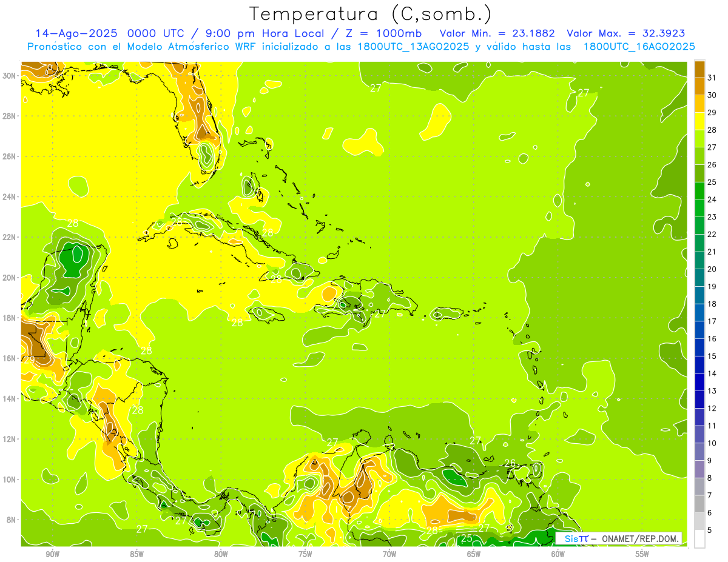Click the '14N' latitude axis label

10,399
